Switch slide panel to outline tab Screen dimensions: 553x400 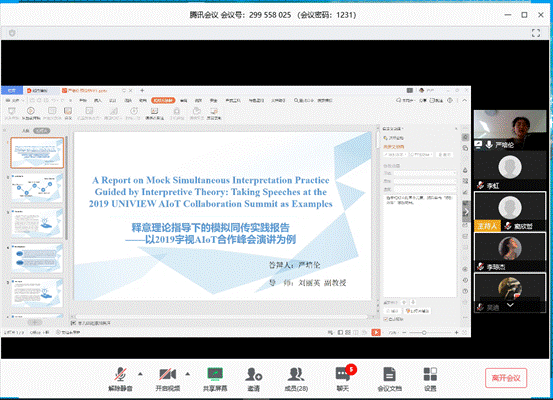pos(26,131)
